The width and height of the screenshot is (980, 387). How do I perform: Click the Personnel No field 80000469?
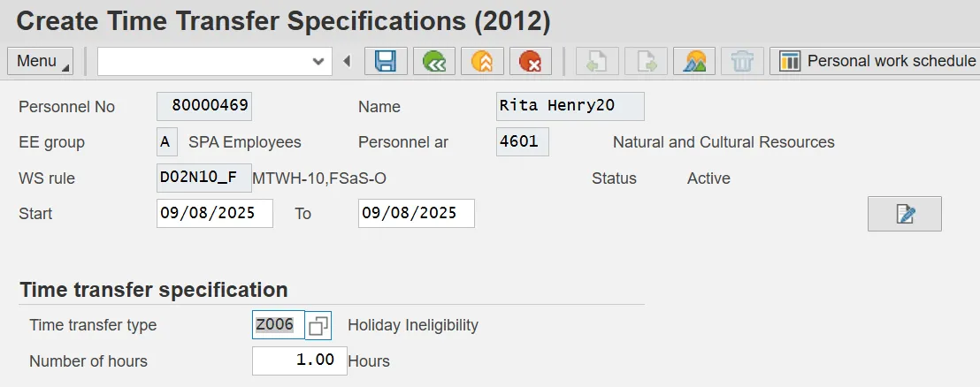[x=204, y=107]
